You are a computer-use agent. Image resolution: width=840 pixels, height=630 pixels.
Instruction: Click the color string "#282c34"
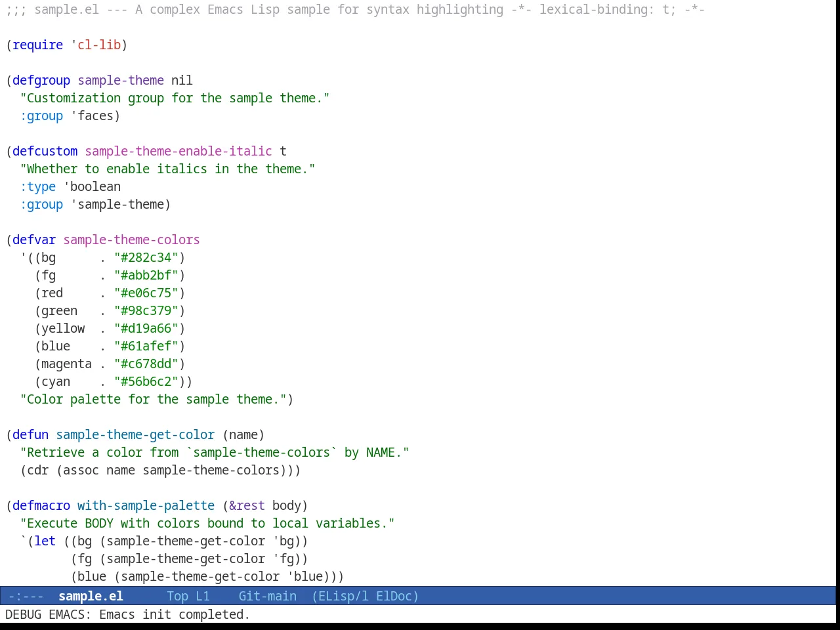146,257
